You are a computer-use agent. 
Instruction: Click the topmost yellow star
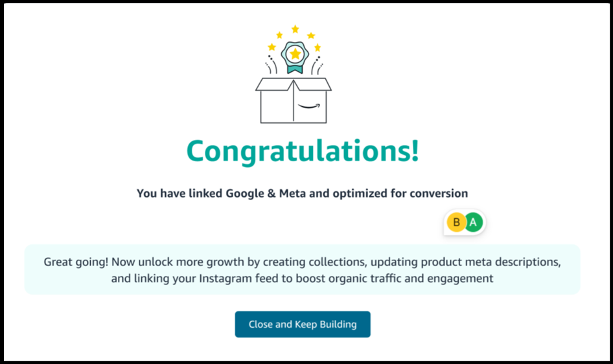(295, 29)
